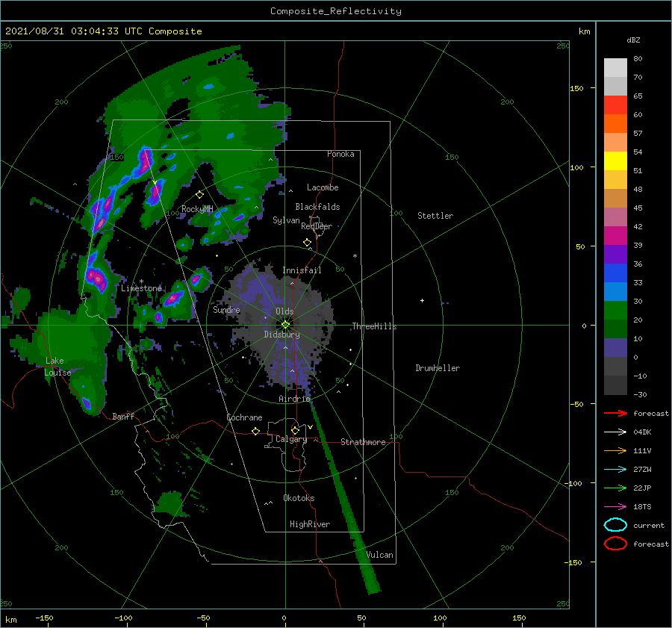This screenshot has height=628, width=672.
Task: Click the Banff label
Action: click(123, 416)
